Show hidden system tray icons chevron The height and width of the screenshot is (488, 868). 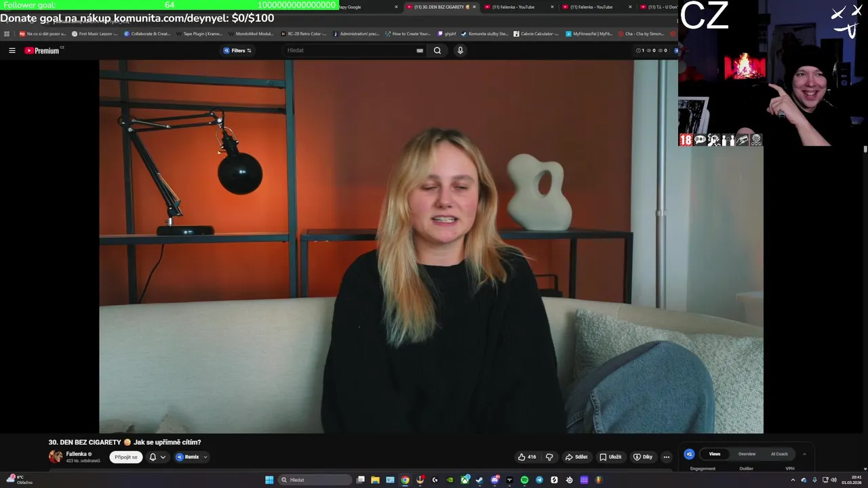[793, 480]
